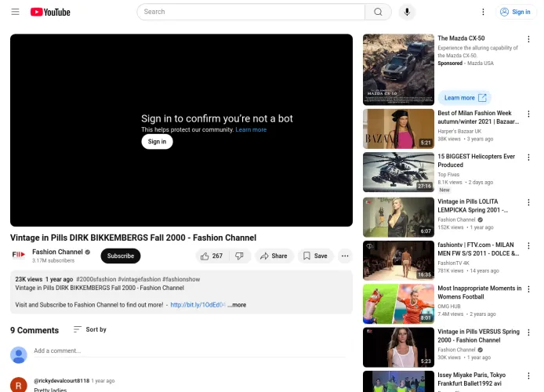Click Mazda USA sponsor name

(x=481, y=64)
